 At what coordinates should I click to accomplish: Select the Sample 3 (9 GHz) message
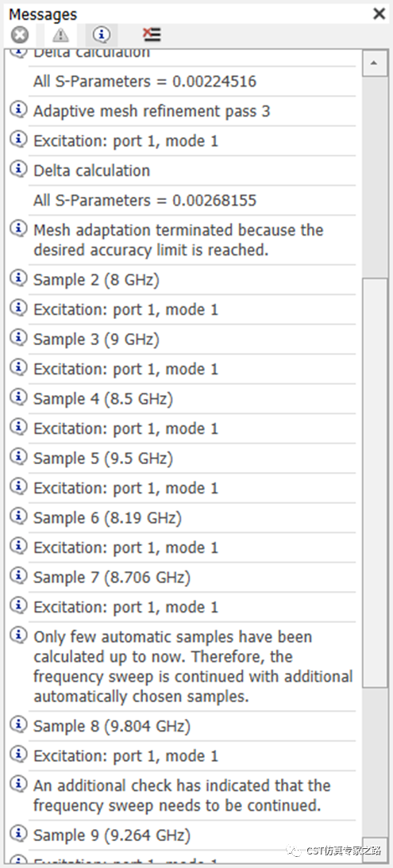(x=192, y=340)
